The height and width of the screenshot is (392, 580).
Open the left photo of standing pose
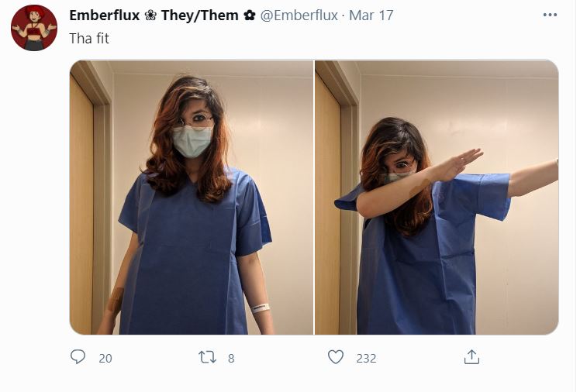tap(192, 198)
